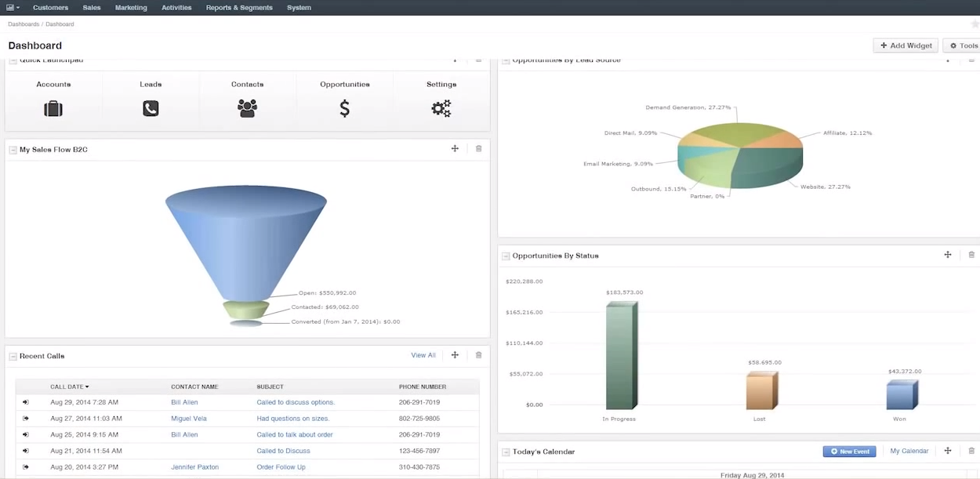Click View All in Recent Calls
Image resolution: width=980 pixels, height=479 pixels.
tap(423, 354)
